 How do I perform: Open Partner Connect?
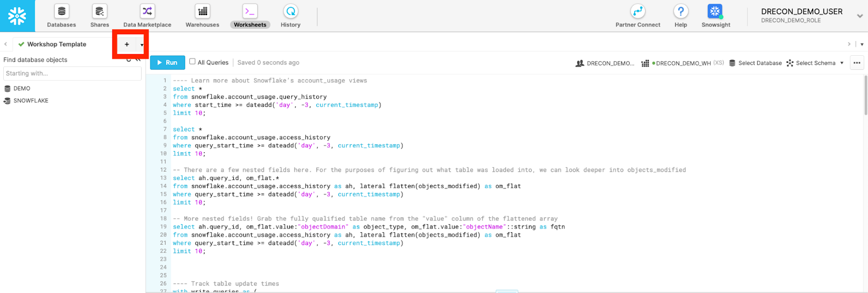point(637,11)
